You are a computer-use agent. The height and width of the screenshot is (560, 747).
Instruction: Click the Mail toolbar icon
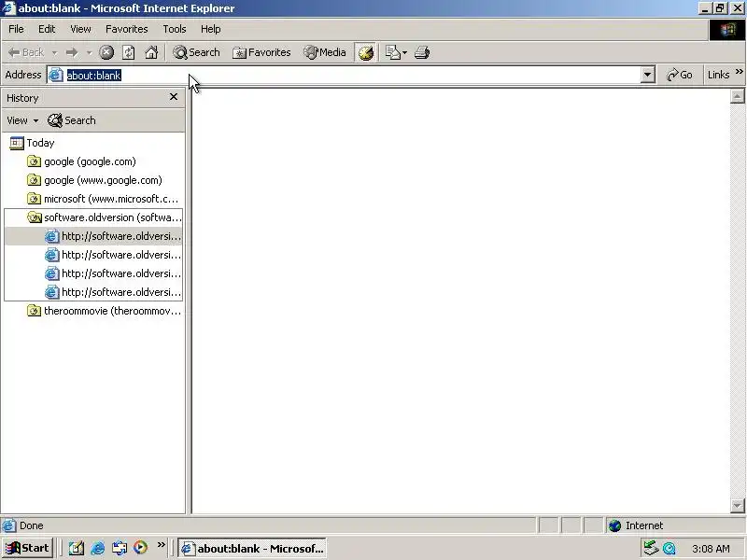[x=392, y=52]
